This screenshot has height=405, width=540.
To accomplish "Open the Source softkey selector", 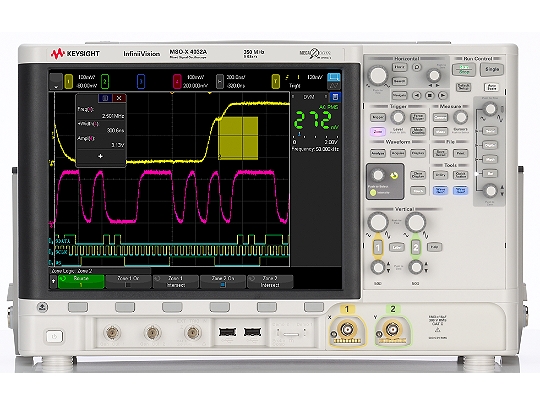I will click(x=81, y=282).
